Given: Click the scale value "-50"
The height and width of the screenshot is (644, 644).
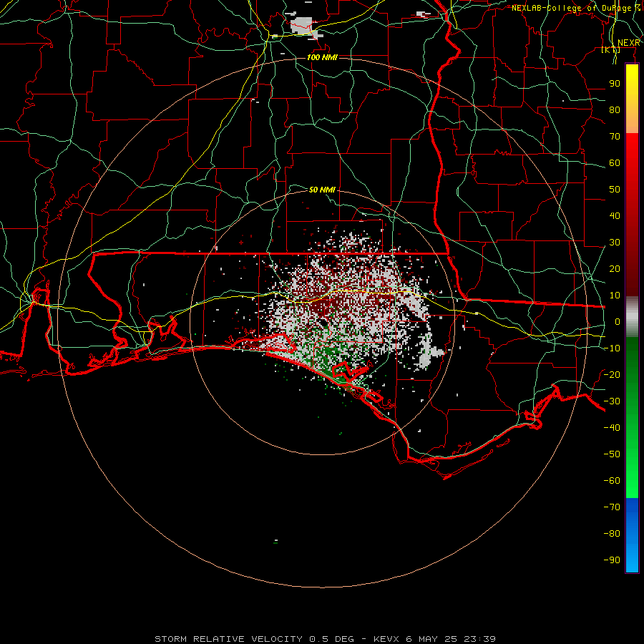Looking at the screenshot, I should click(x=612, y=454).
